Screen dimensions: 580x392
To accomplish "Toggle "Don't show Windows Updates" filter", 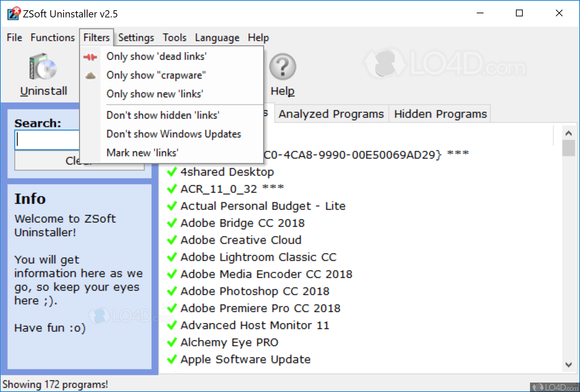I will [173, 134].
